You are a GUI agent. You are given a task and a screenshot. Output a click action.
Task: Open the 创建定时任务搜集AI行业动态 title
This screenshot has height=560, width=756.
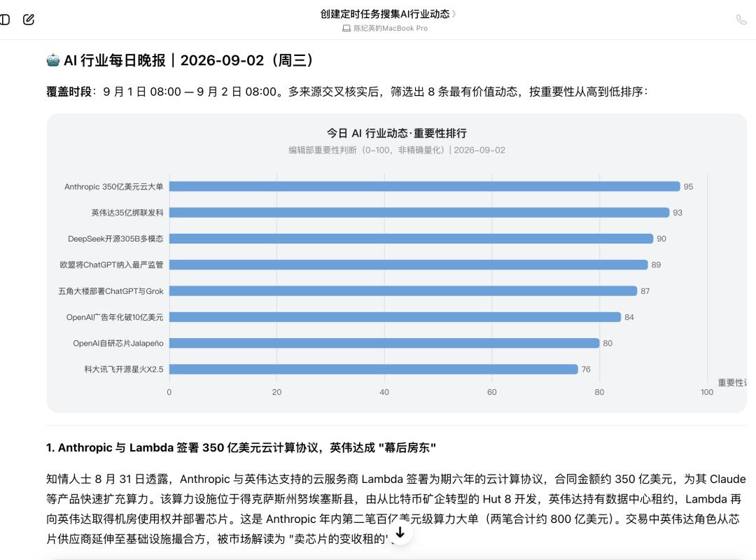pos(385,14)
